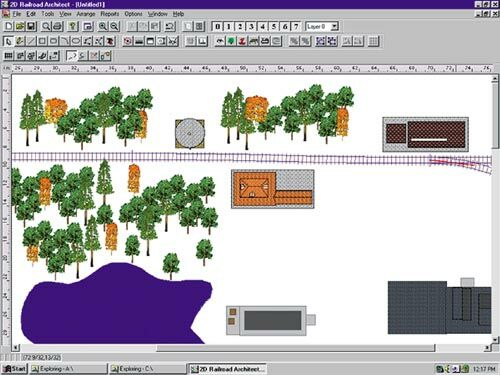
Task: Click the red circular turntable icon
Action: (127, 41)
